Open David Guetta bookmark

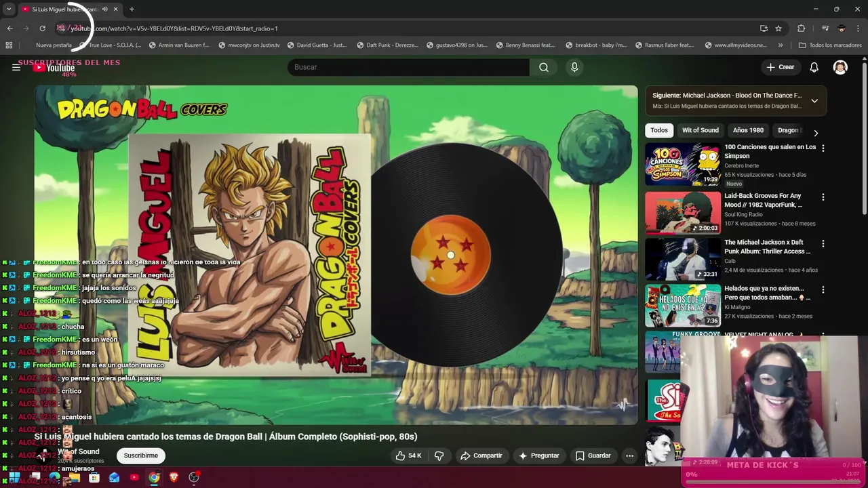(x=317, y=45)
